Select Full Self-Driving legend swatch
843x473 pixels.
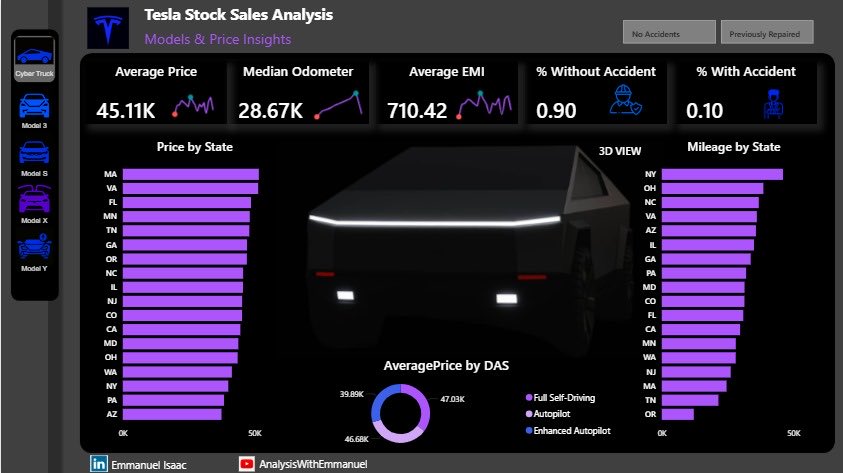click(x=529, y=398)
